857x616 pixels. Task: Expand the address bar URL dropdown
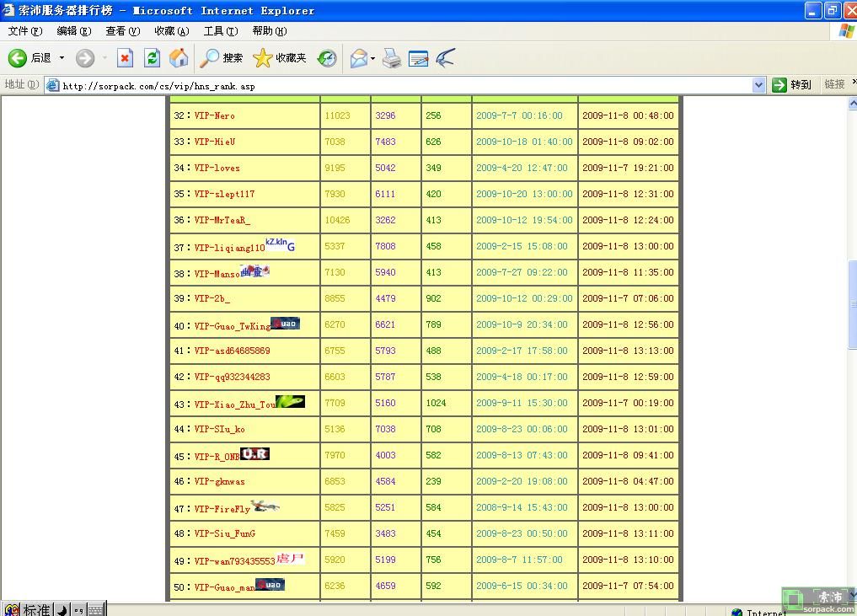[x=758, y=85]
